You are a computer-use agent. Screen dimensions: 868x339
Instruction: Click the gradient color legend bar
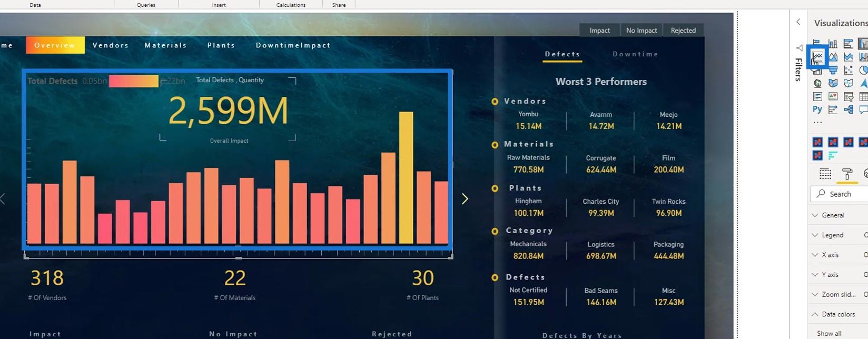pyautogui.click(x=133, y=81)
